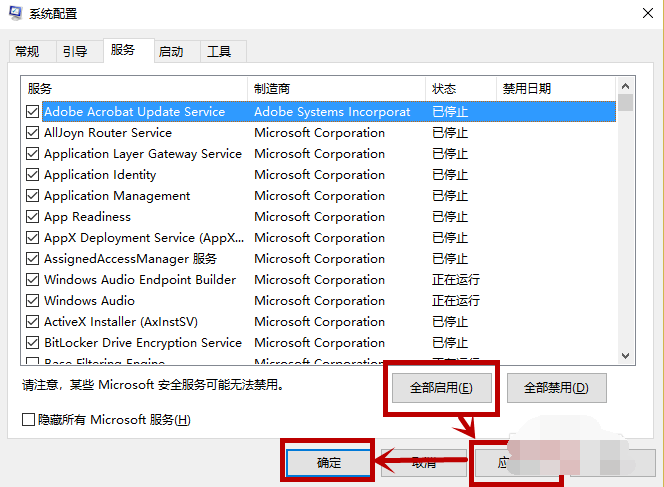This screenshot has height=487, width=664.
Task: Click the 全部禁用 button
Action: click(556, 387)
